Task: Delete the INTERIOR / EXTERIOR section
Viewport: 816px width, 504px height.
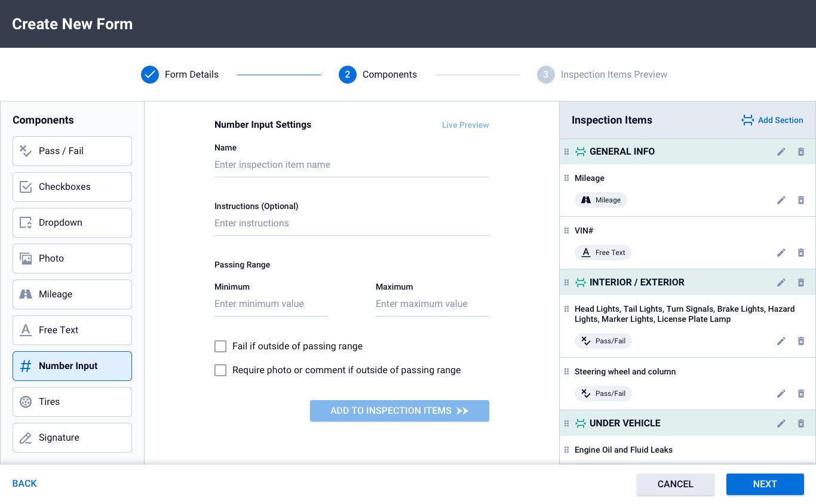Action: (801, 282)
